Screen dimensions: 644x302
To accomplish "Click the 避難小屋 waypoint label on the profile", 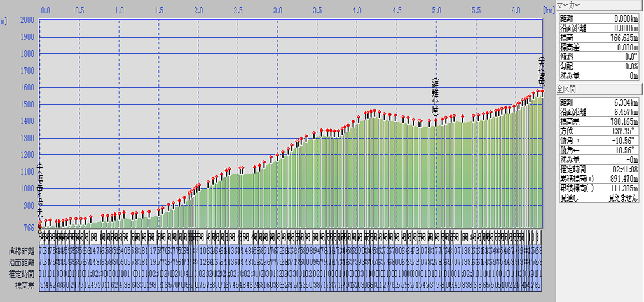I will (435, 97).
